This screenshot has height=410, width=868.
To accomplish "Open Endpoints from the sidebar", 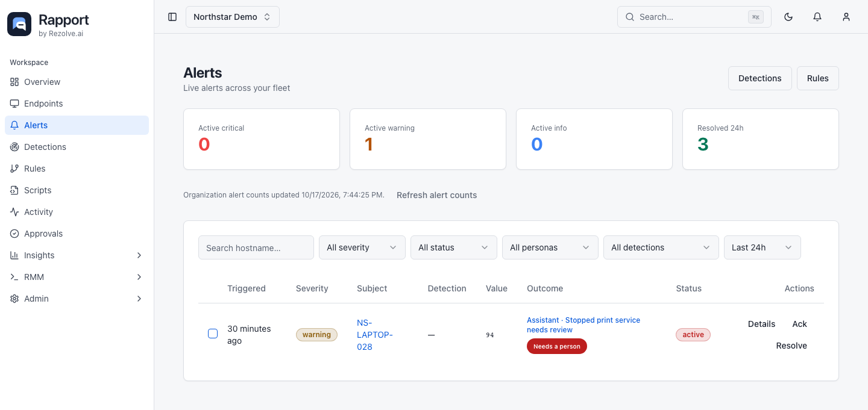I will (77, 104).
